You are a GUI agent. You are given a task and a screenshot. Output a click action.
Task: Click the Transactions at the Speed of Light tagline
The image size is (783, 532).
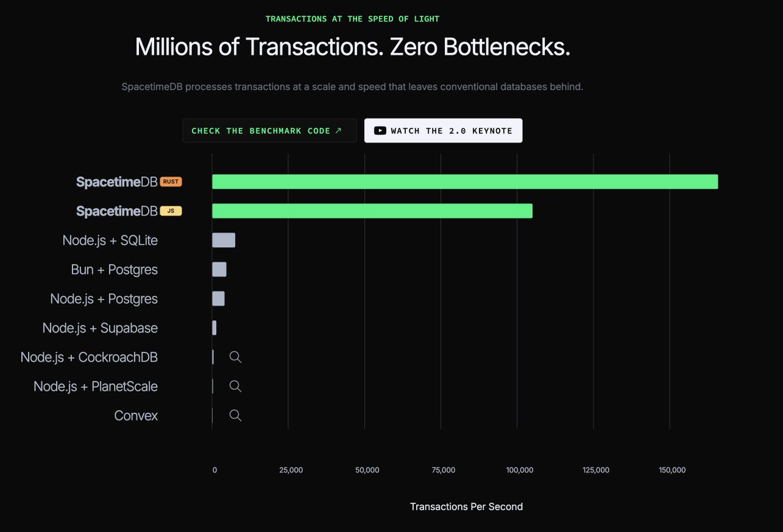352,19
